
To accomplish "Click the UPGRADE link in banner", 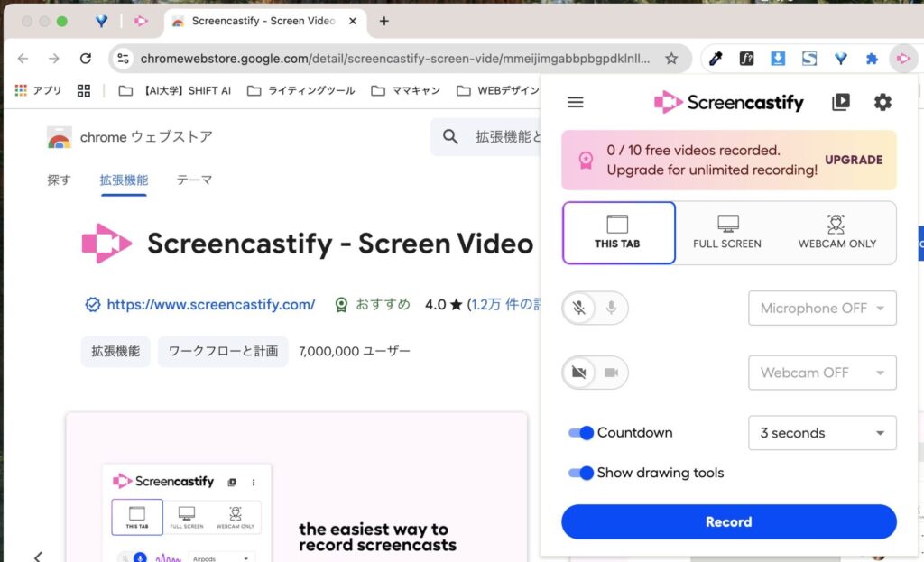I will click(854, 160).
